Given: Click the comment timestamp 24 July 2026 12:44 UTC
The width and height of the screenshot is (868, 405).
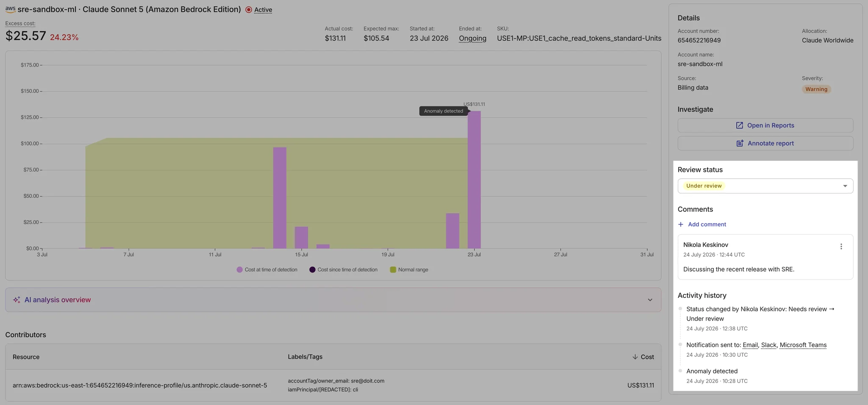Looking at the screenshot, I should 714,255.
